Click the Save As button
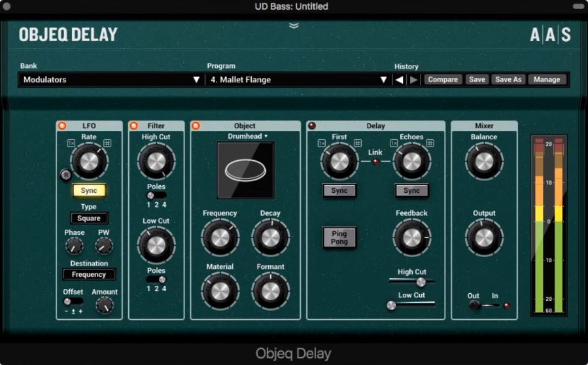Viewport: 588px width, 365px height. pyautogui.click(x=508, y=80)
